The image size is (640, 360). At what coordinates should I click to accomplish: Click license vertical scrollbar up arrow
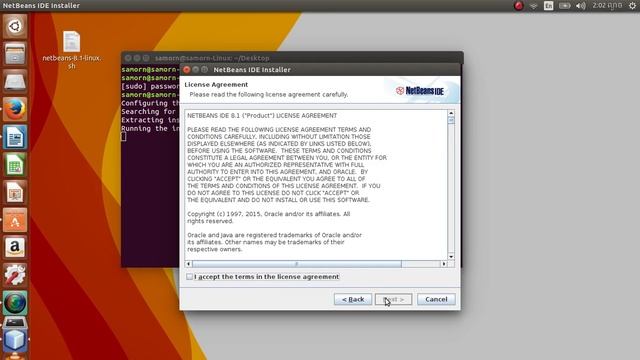tap(451, 113)
